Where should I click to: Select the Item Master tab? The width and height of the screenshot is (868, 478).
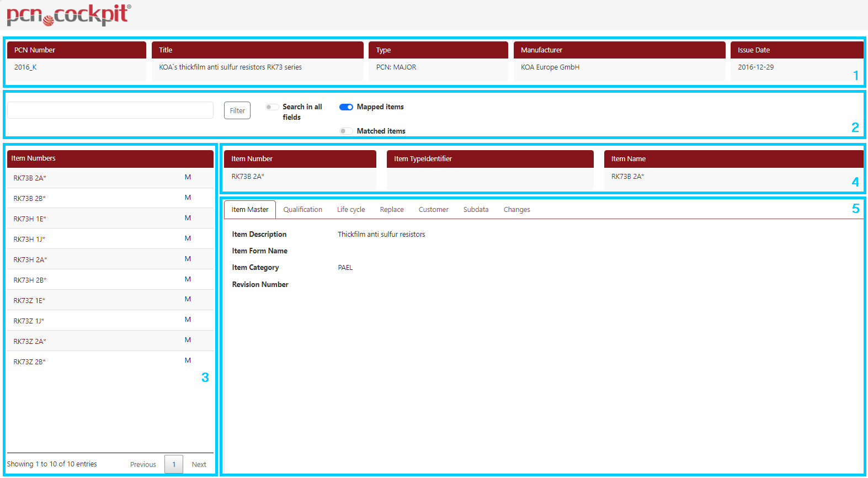point(250,210)
